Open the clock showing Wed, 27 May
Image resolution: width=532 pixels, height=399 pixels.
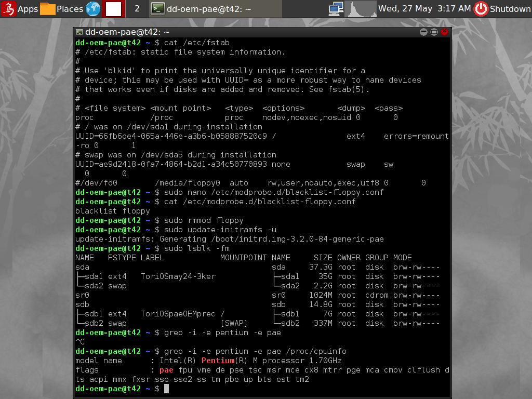tap(424, 9)
